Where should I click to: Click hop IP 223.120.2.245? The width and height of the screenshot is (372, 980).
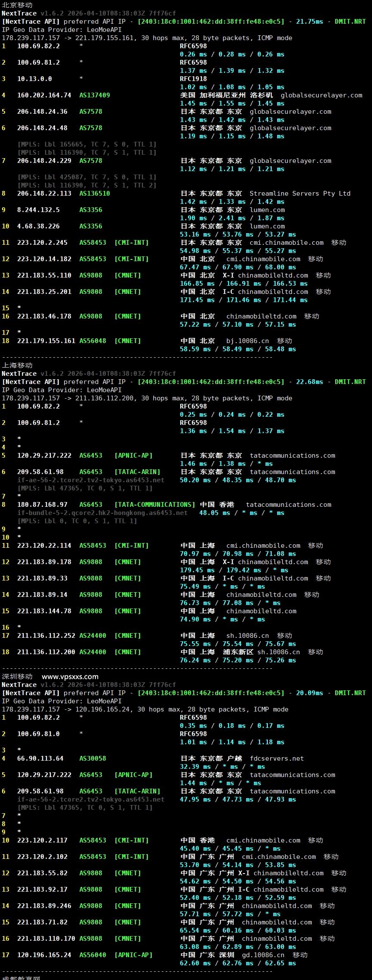(42, 243)
